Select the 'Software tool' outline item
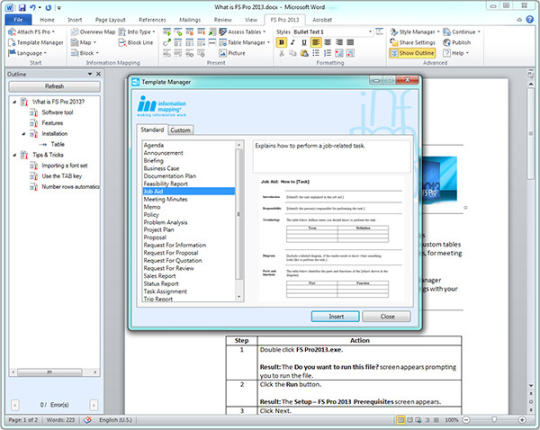The image size is (540, 430). [58, 112]
